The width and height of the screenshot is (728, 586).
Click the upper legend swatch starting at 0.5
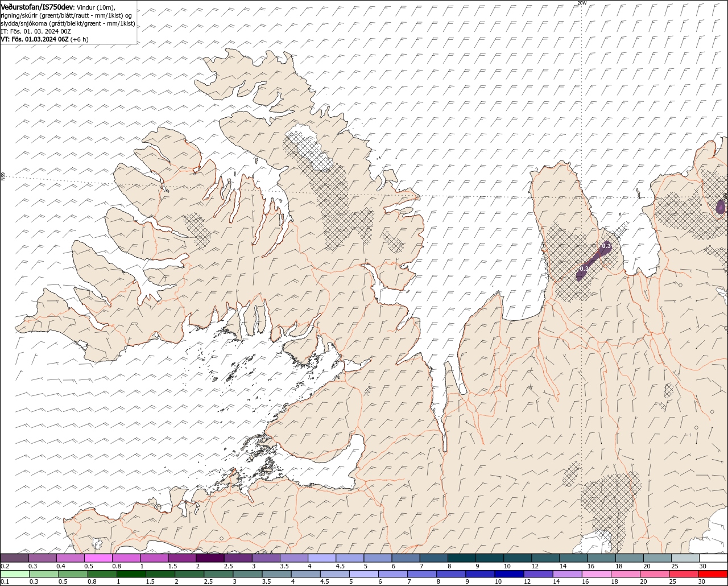(98, 558)
